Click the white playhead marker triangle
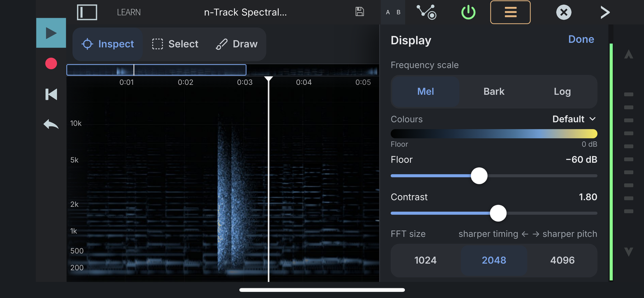 click(x=269, y=79)
